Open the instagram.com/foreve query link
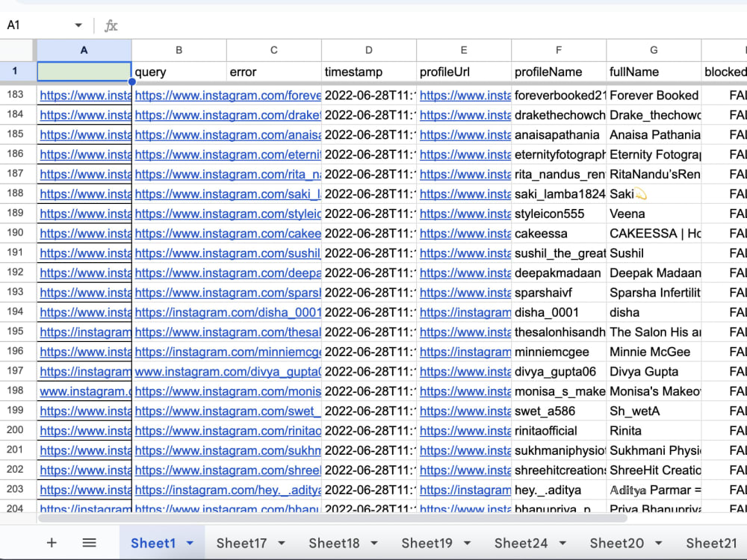Image resolution: width=747 pixels, height=560 pixels. [x=228, y=96]
